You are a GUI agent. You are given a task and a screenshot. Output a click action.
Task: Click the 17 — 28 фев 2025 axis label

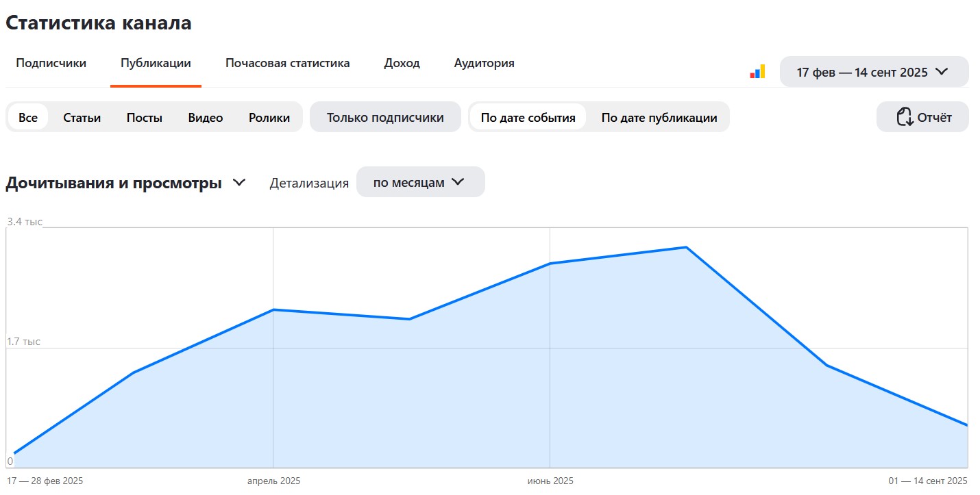(x=45, y=481)
